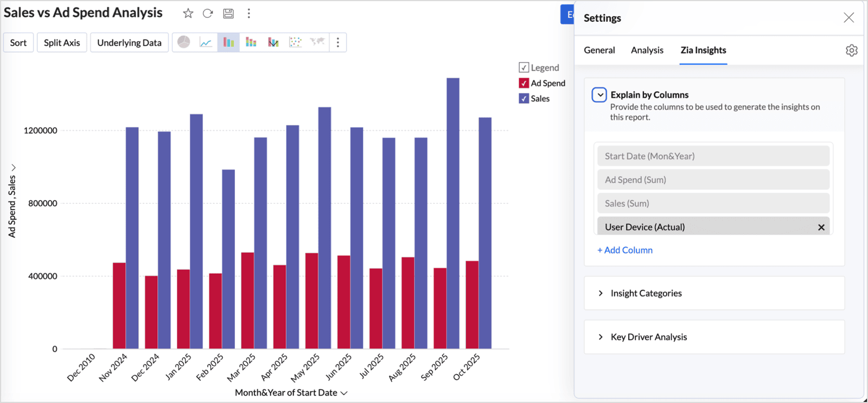
Task: Uncheck the Legend checkbox
Action: pos(524,68)
